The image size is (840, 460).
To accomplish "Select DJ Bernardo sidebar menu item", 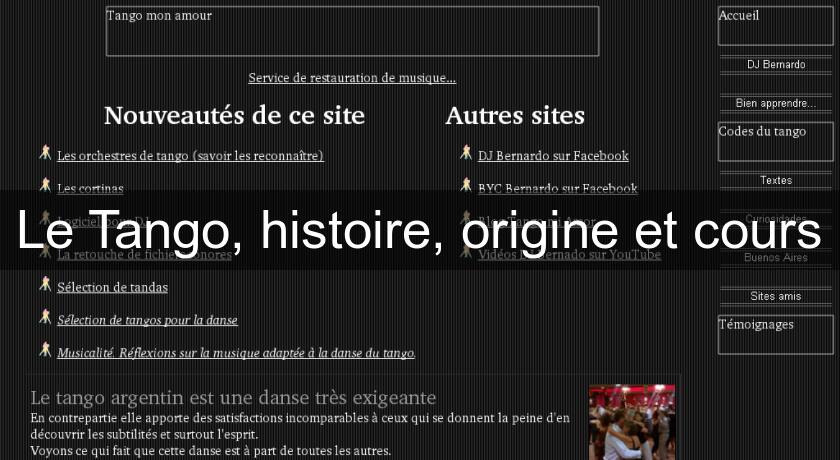I will coord(775,65).
